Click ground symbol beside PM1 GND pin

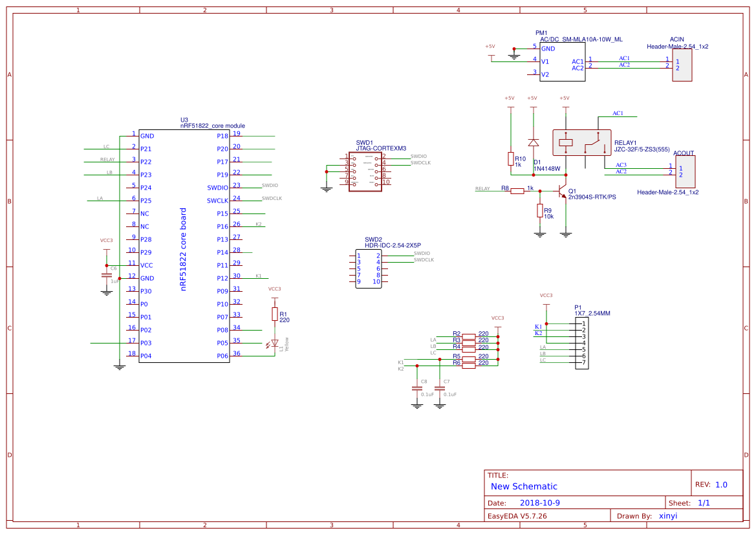[514, 57]
